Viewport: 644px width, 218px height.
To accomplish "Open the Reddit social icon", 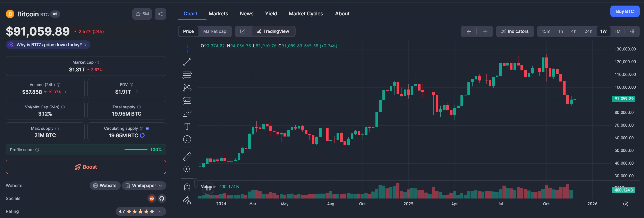I will (x=152, y=198).
